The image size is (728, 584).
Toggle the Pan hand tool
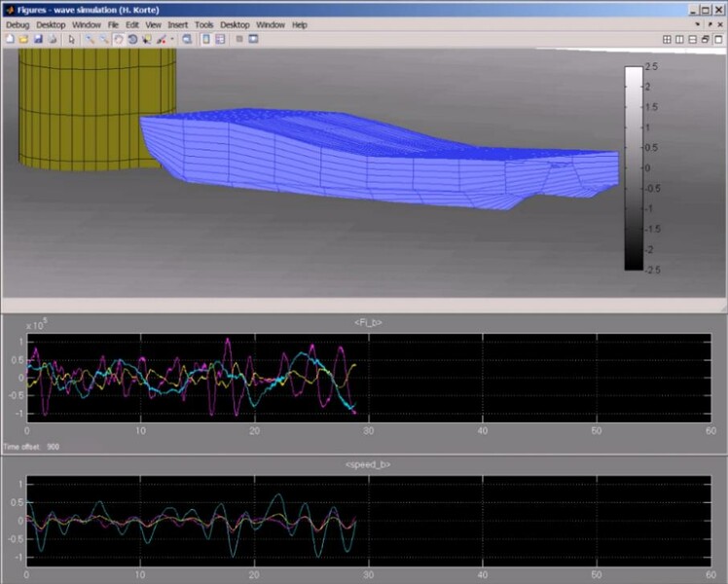tap(118, 39)
